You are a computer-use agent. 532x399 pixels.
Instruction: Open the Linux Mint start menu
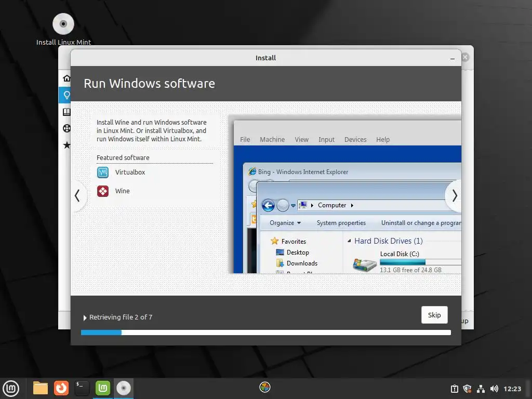(11, 388)
